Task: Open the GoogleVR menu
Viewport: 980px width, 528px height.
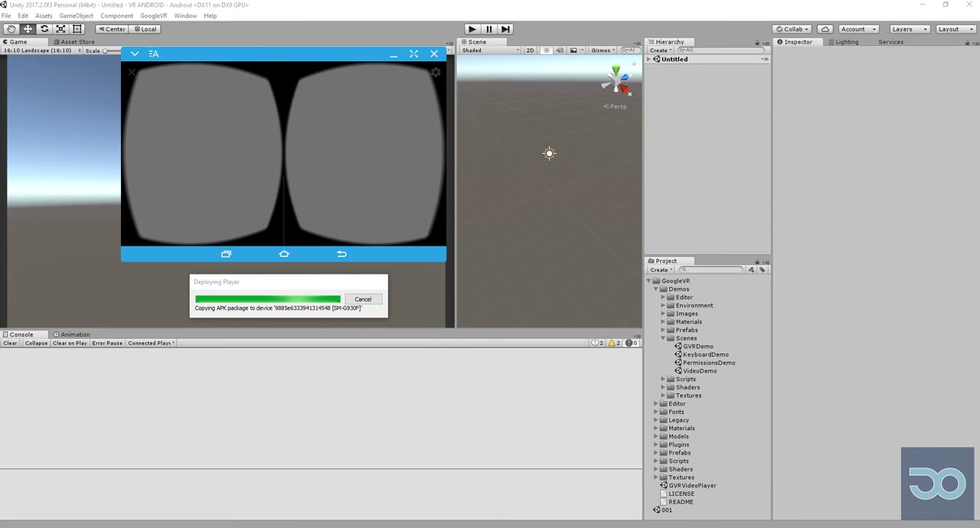Action: click(153, 15)
